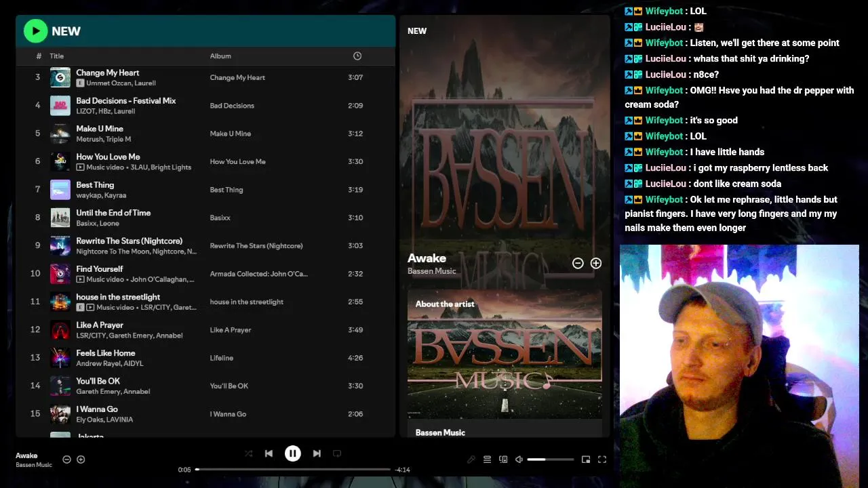Screen dimensions: 868x488
Task: Click the green play button beside NEW
Action: [35, 30]
